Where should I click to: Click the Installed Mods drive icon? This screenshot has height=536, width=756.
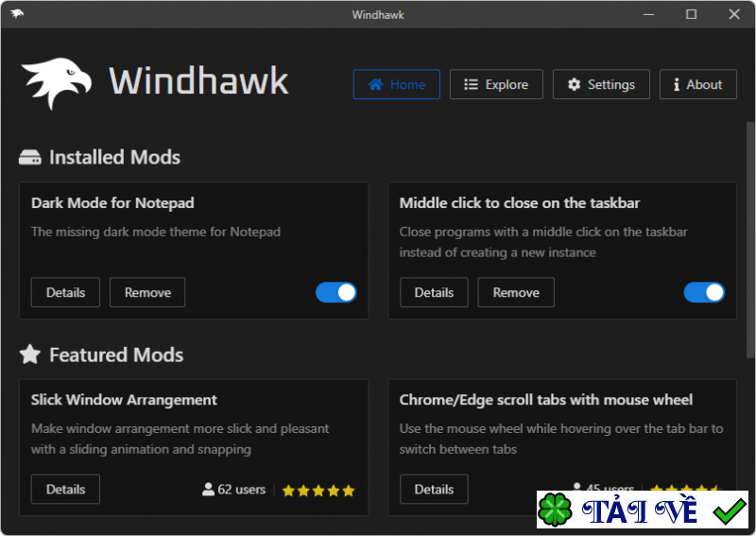[30, 157]
